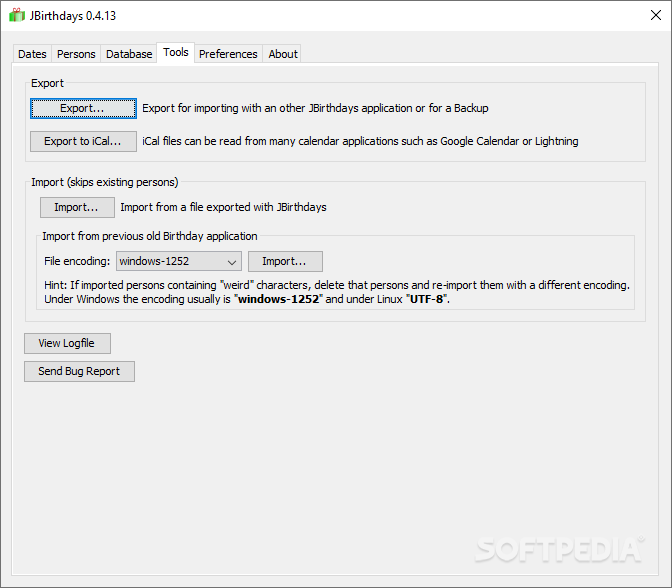
Task: Click 'Import (skips existing persons)' group label
Action: (x=105, y=182)
